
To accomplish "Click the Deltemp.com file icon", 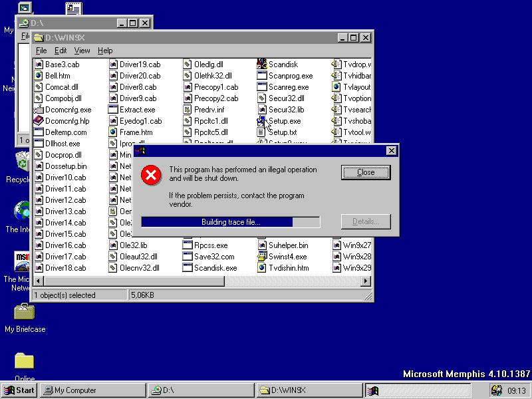I will pos(39,132).
